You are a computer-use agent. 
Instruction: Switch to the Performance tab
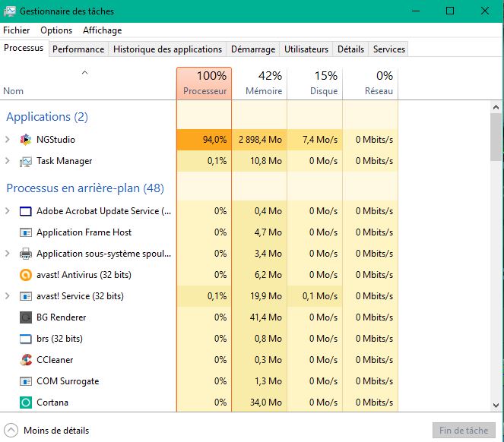point(78,49)
